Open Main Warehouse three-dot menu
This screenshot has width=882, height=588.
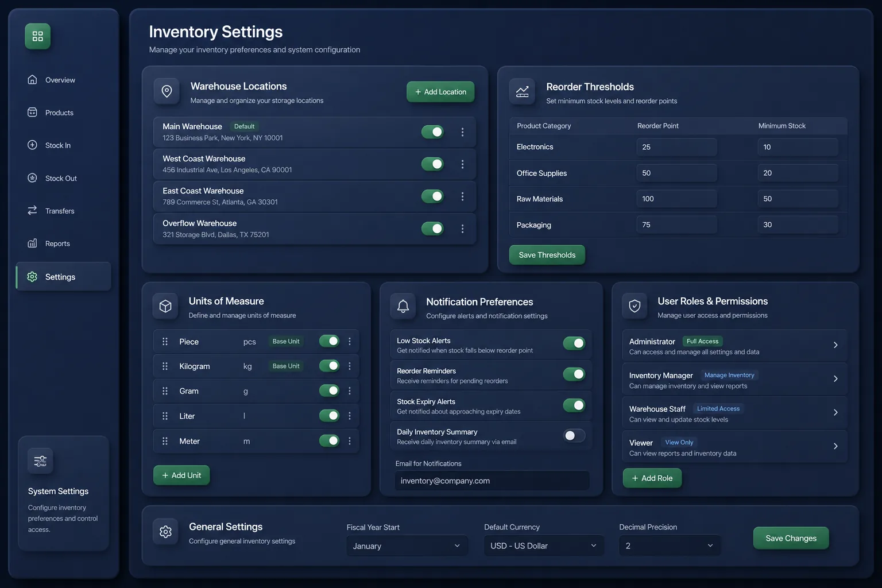click(462, 132)
